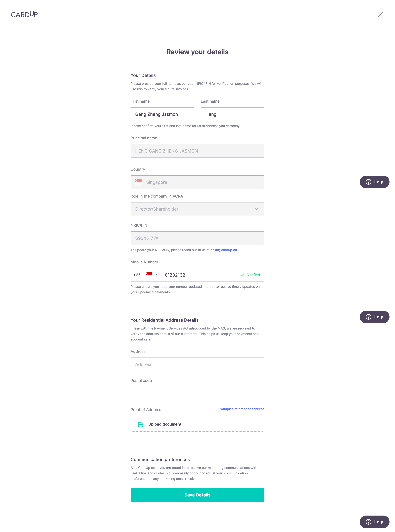Close the review details page
The width and height of the screenshot is (395, 532).
(380, 14)
